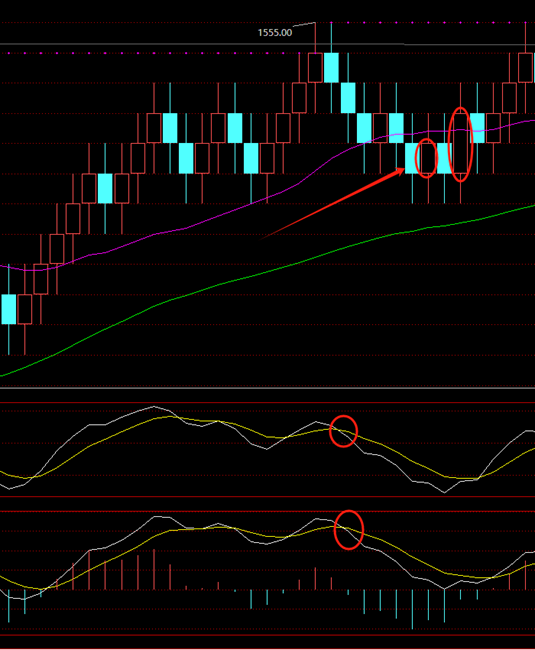This screenshot has height=650, width=535.
Task: Select hollow red candle at far right top
Action: point(525,68)
